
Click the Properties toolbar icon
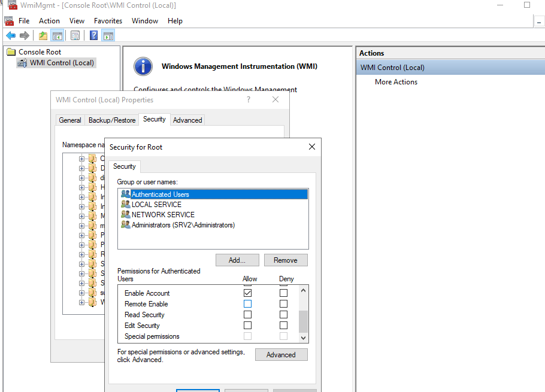pyautogui.click(x=75, y=35)
